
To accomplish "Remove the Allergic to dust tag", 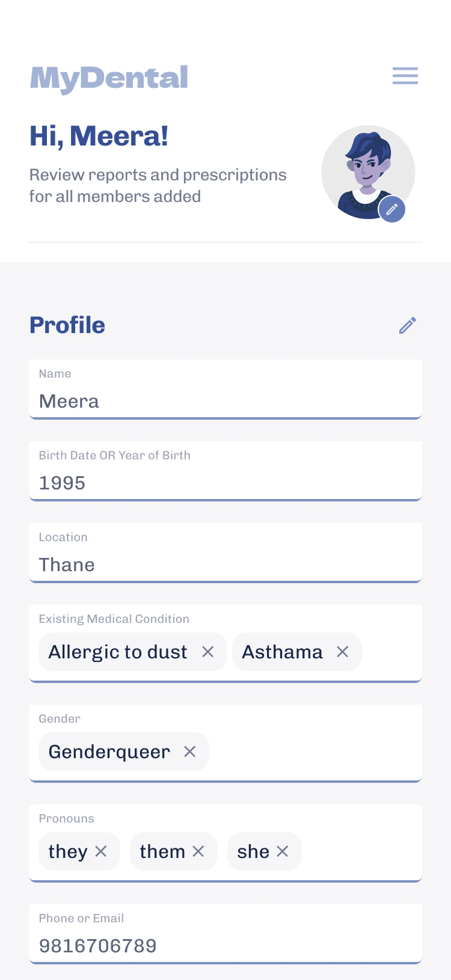I will pyautogui.click(x=208, y=652).
